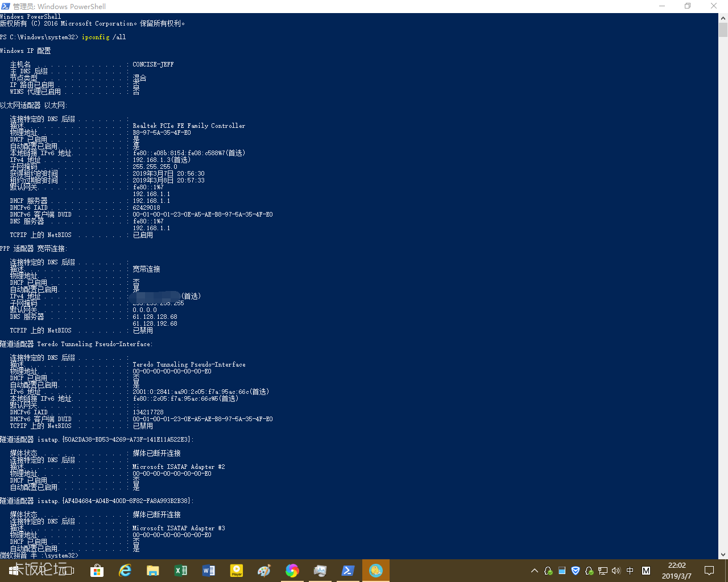Click Microsoft ISATAP Adapter #3 text
Screen dimensions: 728x582
(179, 528)
